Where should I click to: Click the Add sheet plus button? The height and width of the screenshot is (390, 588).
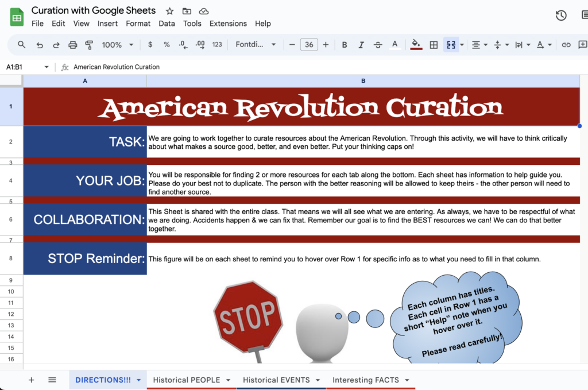pyautogui.click(x=31, y=380)
